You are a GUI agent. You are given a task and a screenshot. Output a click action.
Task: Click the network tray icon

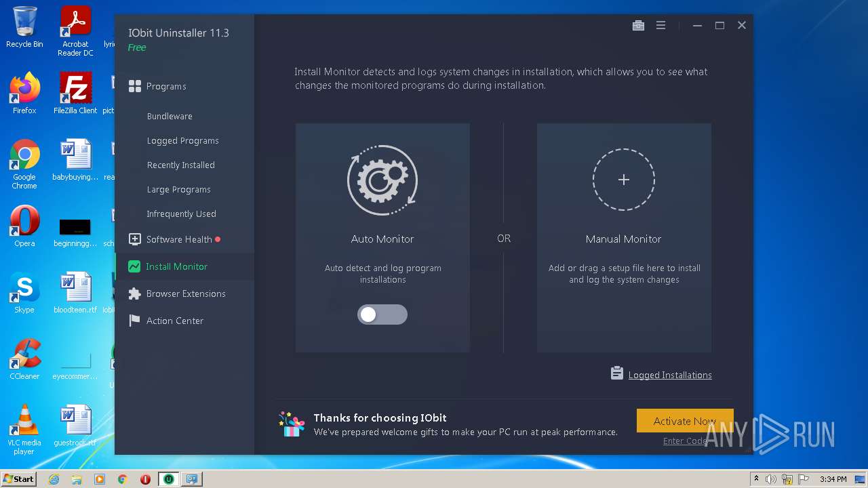787,479
